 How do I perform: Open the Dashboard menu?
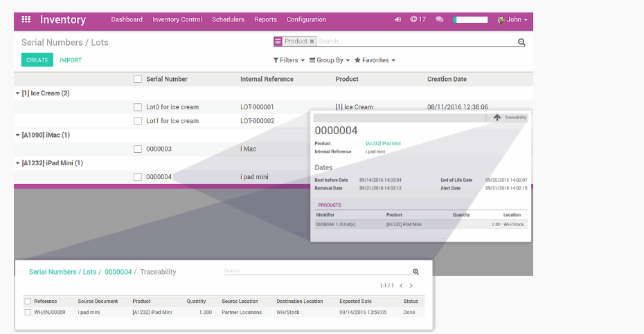[127, 19]
